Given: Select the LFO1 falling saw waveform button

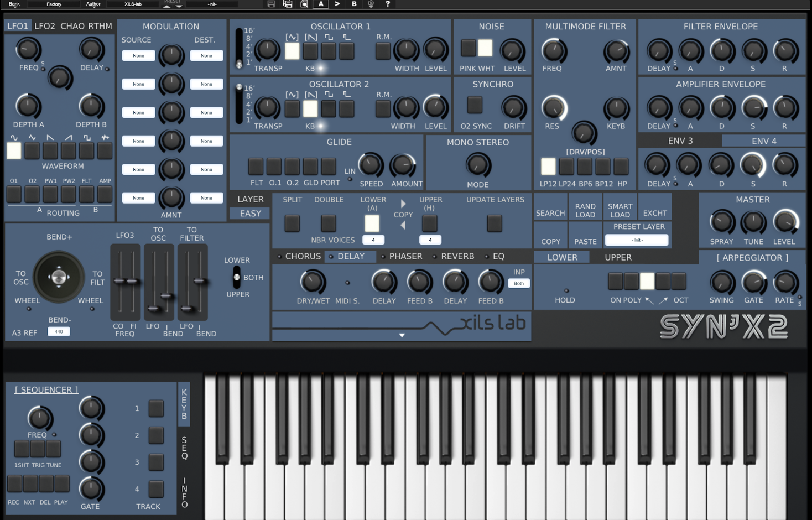Looking at the screenshot, I should (50, 150).
